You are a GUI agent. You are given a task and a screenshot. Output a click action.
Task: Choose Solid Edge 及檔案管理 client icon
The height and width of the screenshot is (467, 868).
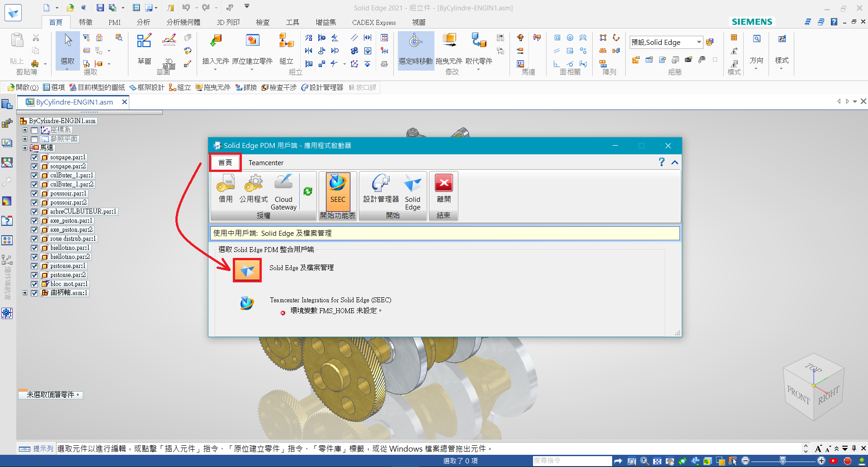click(247, 270)
